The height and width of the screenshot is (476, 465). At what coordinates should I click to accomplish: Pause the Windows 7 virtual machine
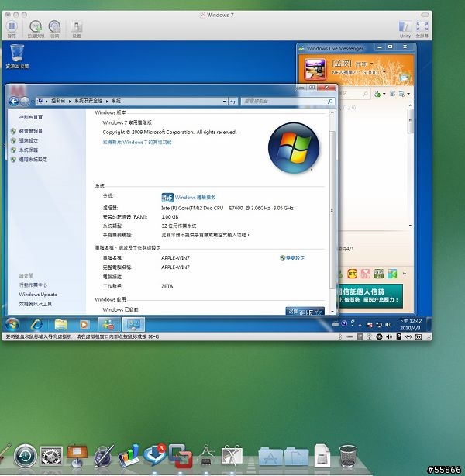[x=12, y=26]
